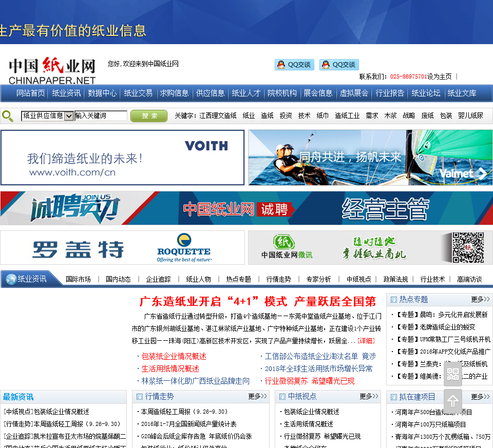Open 院校机构 in the navigation bar
Image resolution: width=493 pixels, height=448 pixels.
click(x=282, y=93)
